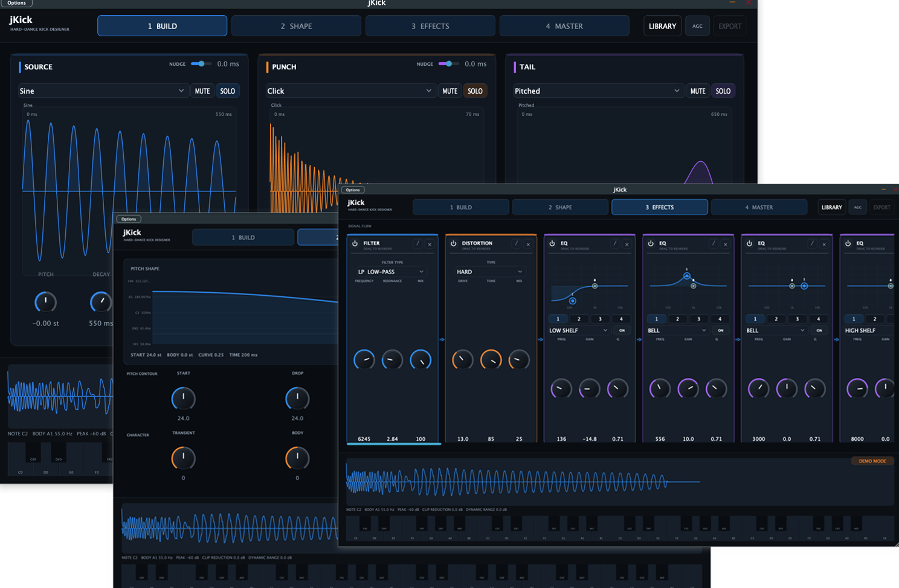Screen dimensions: 899x588
Task: Expand the LP Low-Pass filter type dropdown
Action: (391, 272)
